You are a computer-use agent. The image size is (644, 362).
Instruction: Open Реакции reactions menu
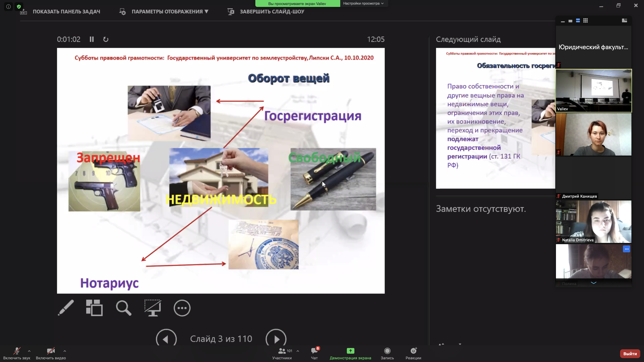pyautogui.click(x=414, y=354)
